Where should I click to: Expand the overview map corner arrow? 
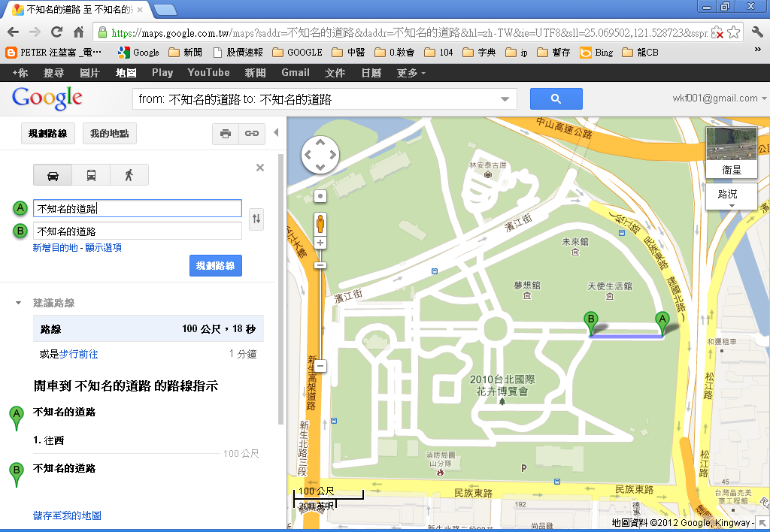762,524
